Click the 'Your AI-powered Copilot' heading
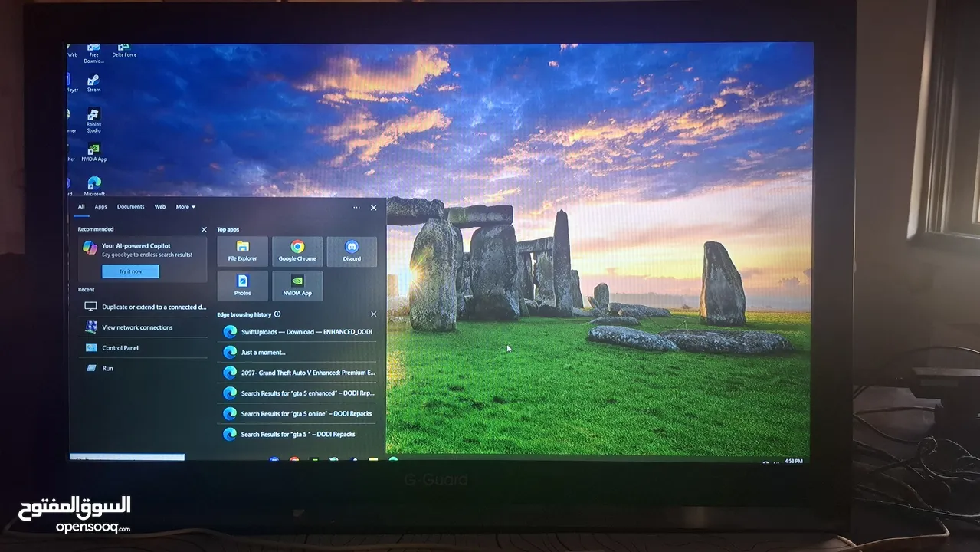The image size is (980, 552). [x=136, y=246]
